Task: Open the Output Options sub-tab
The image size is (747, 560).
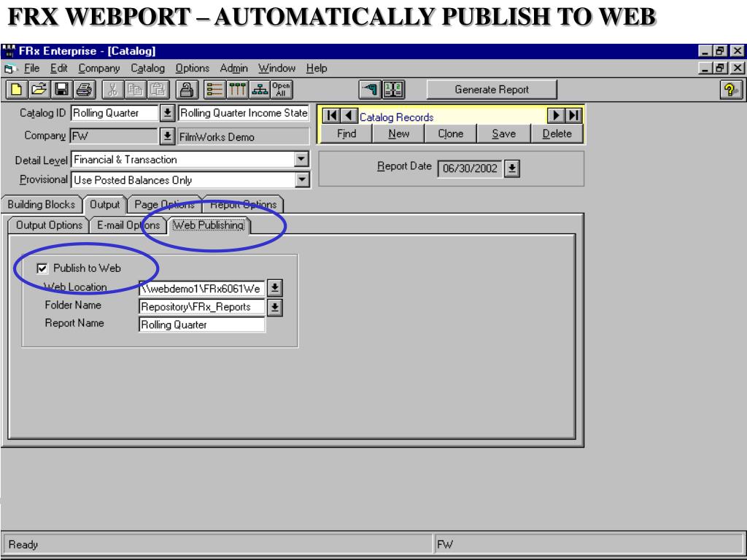Action: [49, 225]
